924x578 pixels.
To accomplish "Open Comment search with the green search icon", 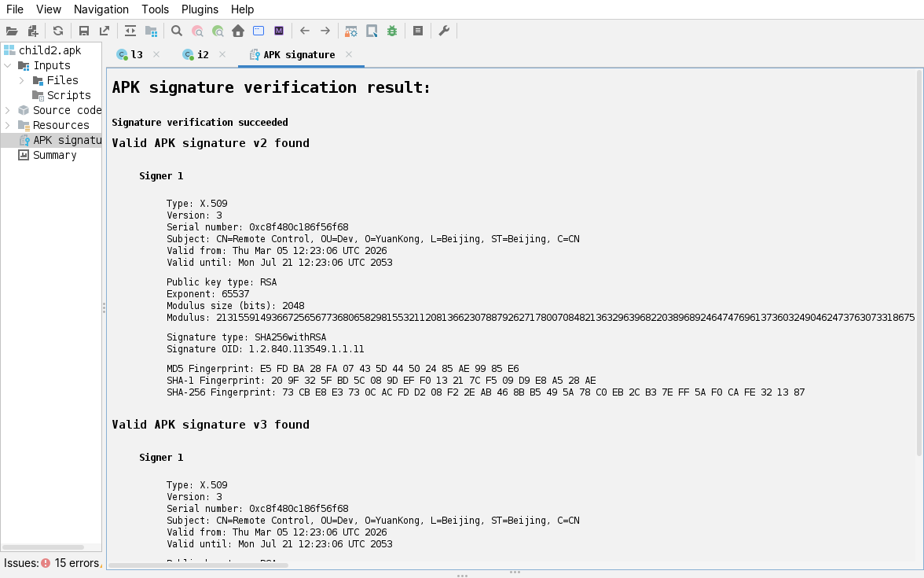I will pyautogui.click(x=218, y=31).
